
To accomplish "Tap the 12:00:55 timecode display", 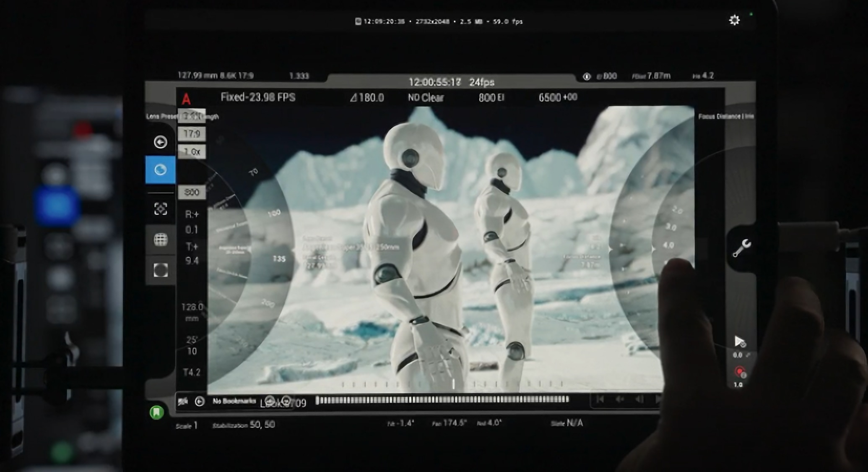I will pyautogui.click(x=434, y=82).
